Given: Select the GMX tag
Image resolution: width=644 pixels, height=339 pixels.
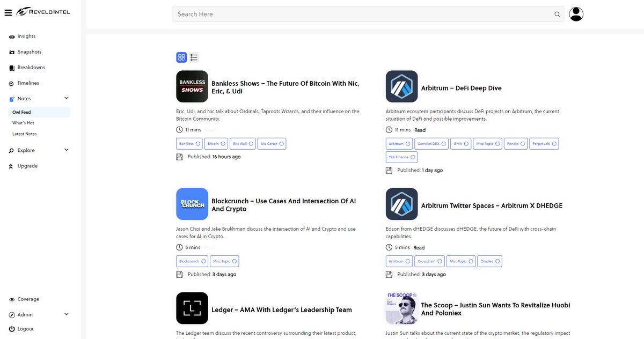Looking at the screenshot, I should tap(461, 144).
